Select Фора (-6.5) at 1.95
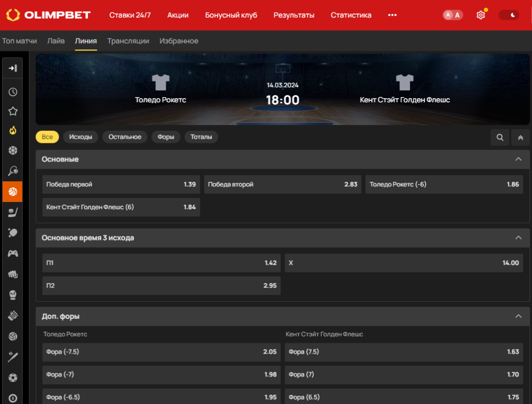The image size is (532, 404). pyautogui.click(x=162, y=396)
